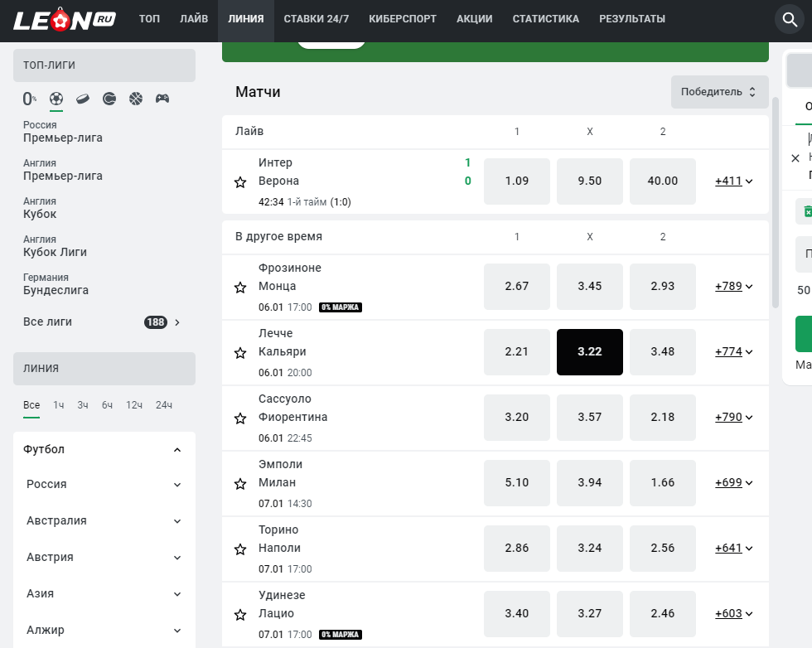Select the esports gamepad icon
812x648 pixels.
162,99
